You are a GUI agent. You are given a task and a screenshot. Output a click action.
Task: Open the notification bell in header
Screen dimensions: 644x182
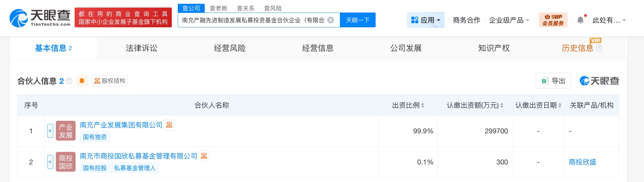pyautogui.click(x=580, y=20)
